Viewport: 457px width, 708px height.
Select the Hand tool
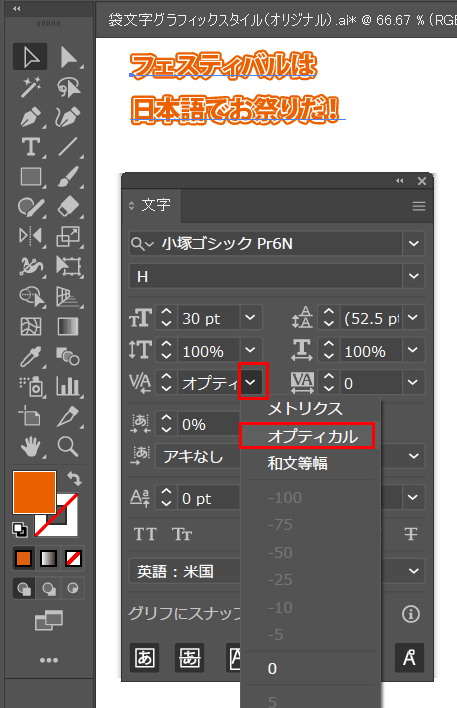pyautogui.click(x=30, y=447)
